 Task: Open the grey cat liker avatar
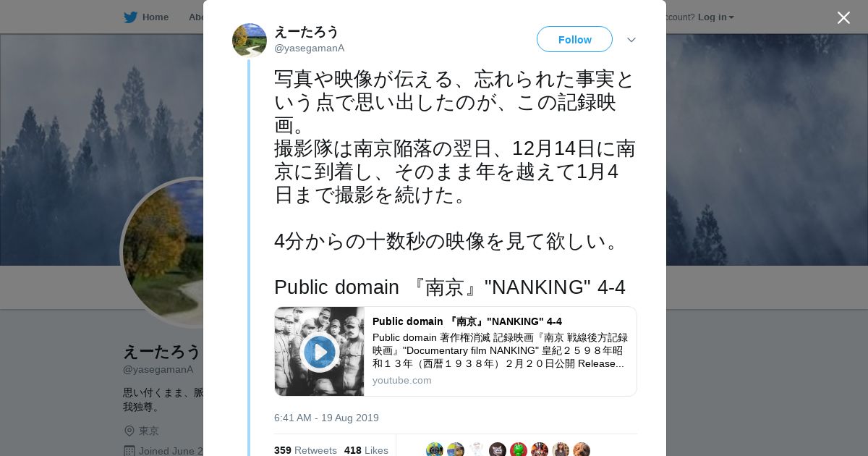(498, 450)
